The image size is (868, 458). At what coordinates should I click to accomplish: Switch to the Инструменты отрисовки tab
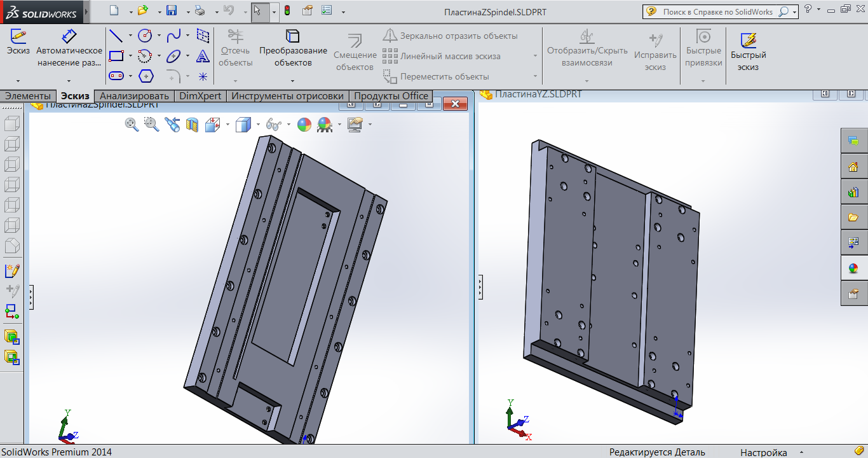point(287,96)
